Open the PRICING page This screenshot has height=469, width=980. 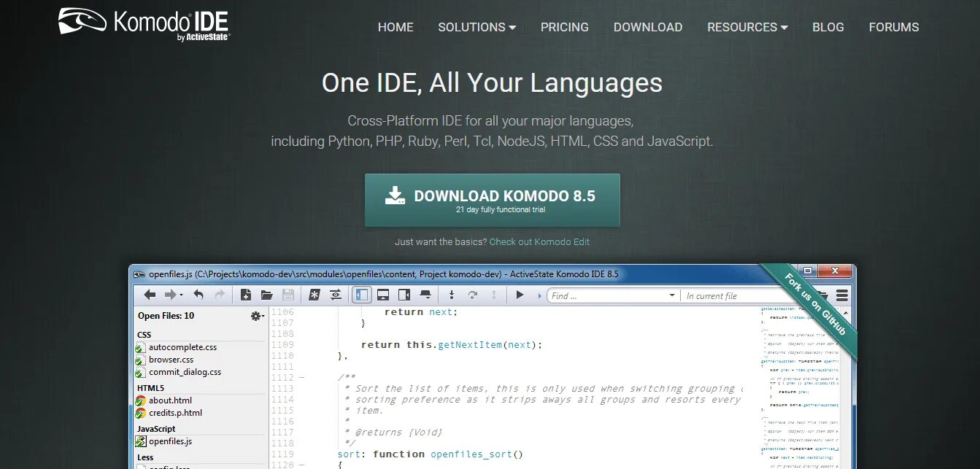point(565,27)
